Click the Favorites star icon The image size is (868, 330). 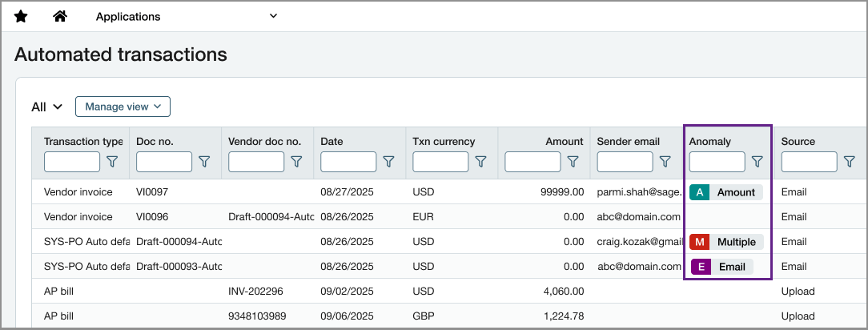21,17
